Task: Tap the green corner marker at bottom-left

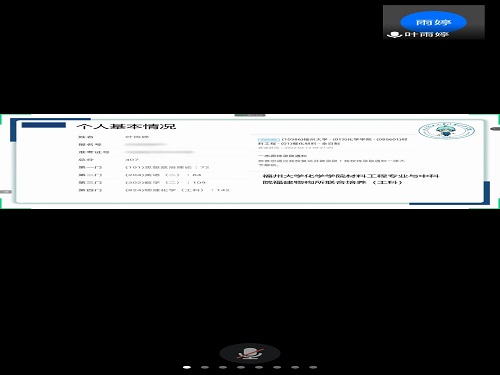Action: coord(1,203)
